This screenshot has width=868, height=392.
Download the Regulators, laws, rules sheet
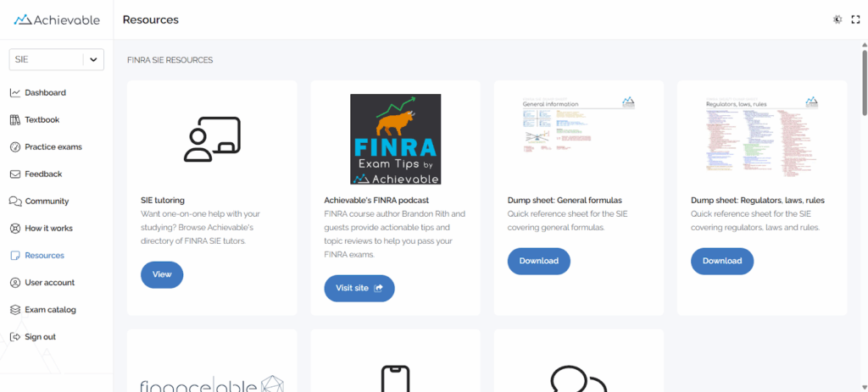point(722,261)
